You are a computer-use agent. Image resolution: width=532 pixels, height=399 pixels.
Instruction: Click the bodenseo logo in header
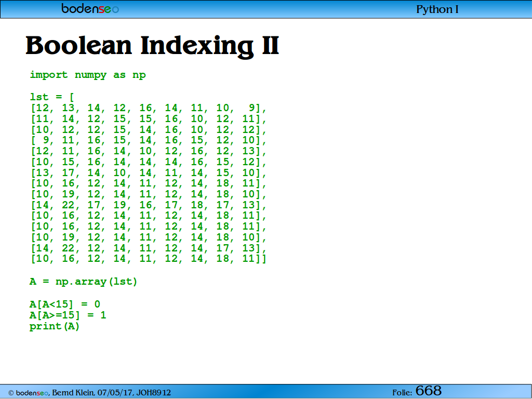90,8
